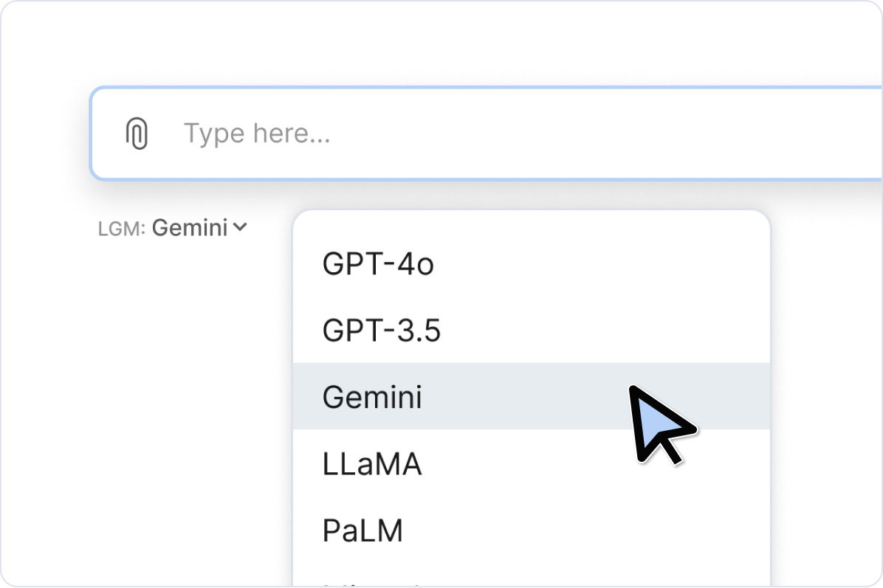Attach a file using the paperclip
This screenshot has width=883, height=588.
coord(137,134)
